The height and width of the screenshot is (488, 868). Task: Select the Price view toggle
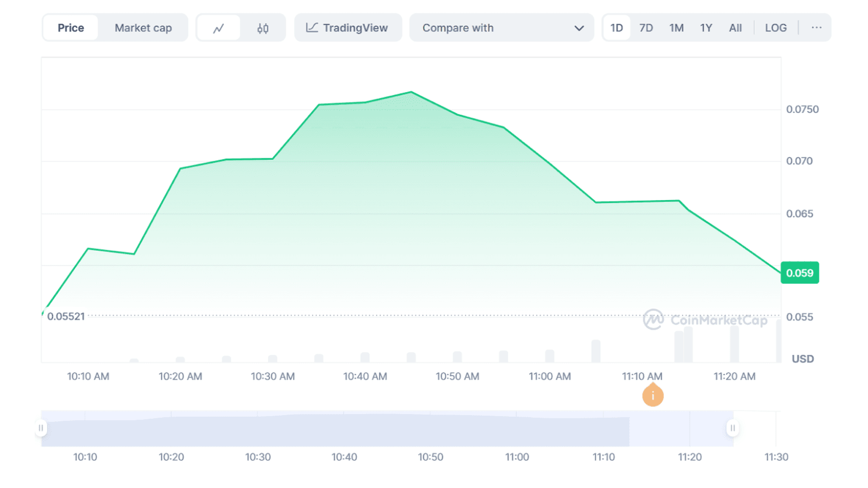click(71, 28)
